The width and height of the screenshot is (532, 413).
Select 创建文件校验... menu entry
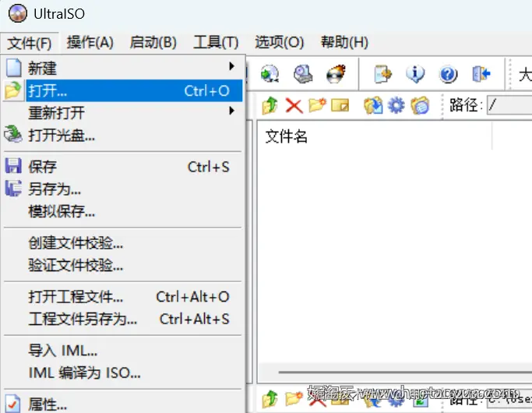(x=122, y=243)
